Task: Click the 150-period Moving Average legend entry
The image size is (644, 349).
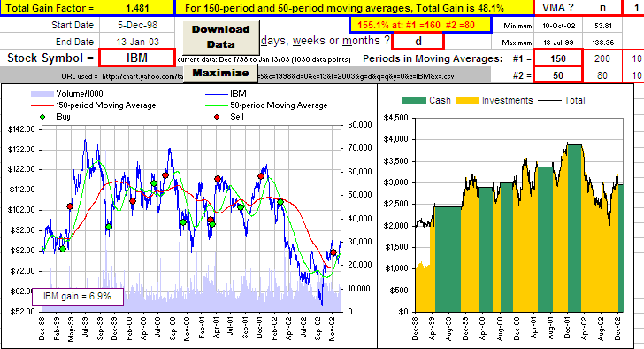Action: (94, 105)
